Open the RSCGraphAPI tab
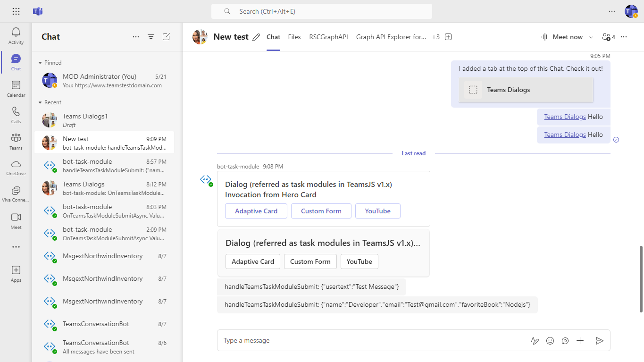The image size is (644, 362). pos(328,37)
